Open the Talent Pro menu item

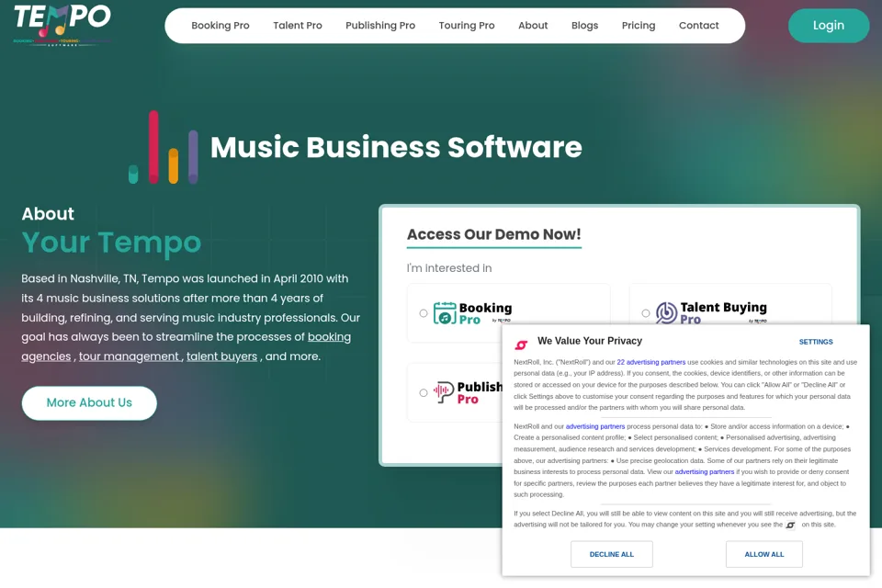click(x=298, y=26)
